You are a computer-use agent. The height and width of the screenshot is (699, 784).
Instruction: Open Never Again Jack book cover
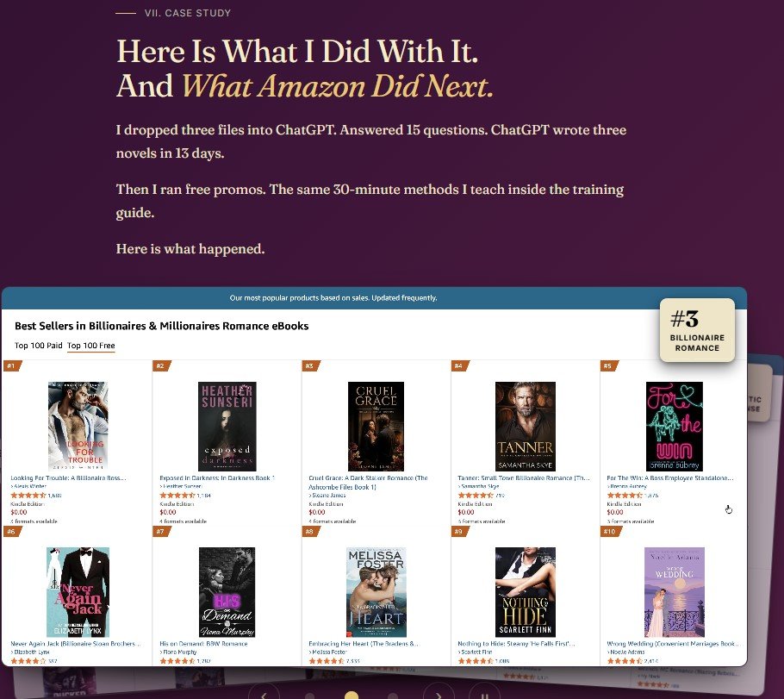[78, 592]
